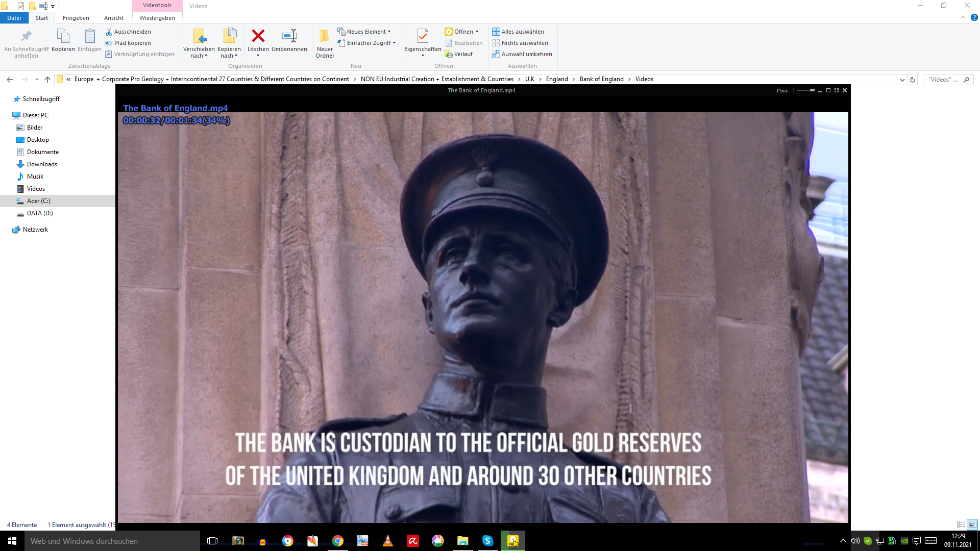Click the Web und Windows durchsuchen search box
980x551 pixels.
112,541
